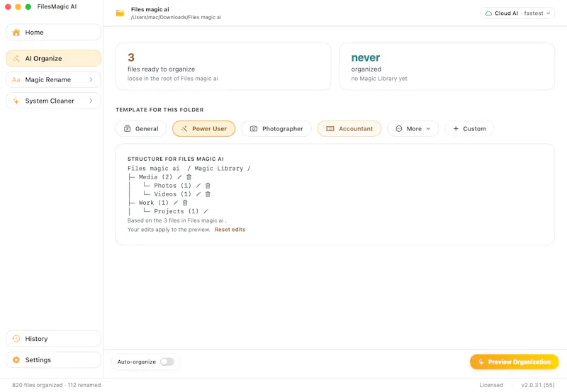Image resolution: width=567 pixels, height=392 pixels.
Task: Create a Custom template
Action: [469, 129]
